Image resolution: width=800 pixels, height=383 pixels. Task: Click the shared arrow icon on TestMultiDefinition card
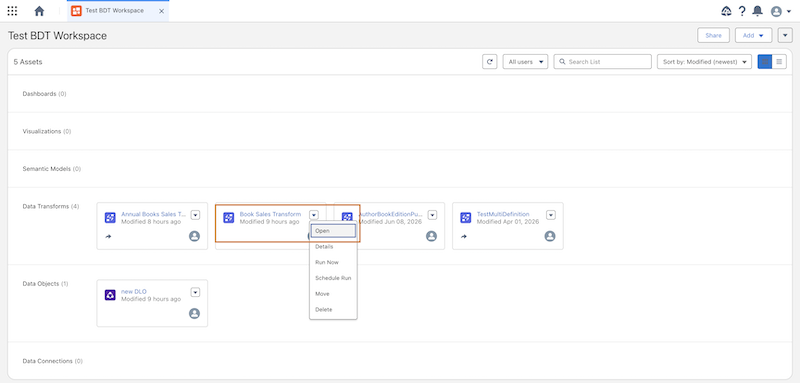coord(464,237)
